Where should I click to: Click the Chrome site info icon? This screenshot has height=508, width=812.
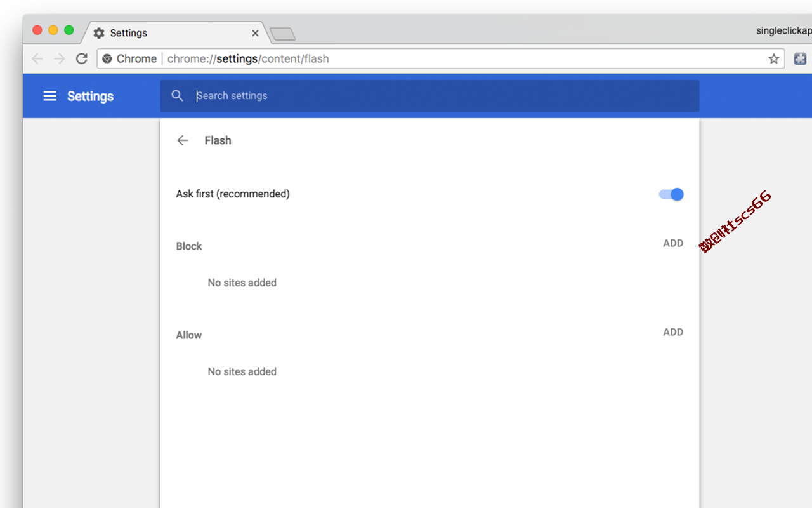[x=107, y=58]
